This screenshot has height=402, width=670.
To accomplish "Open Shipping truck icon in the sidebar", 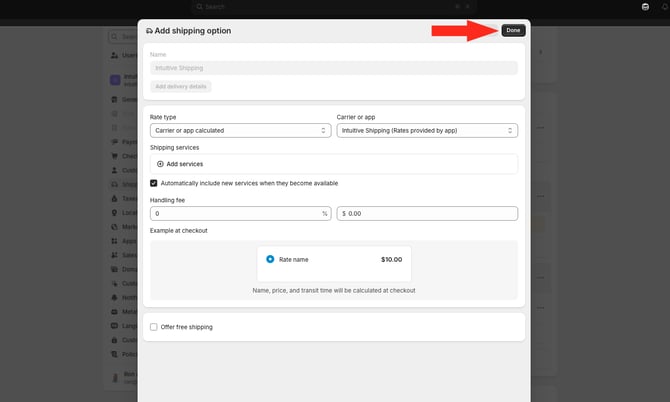I will point(114,185).
